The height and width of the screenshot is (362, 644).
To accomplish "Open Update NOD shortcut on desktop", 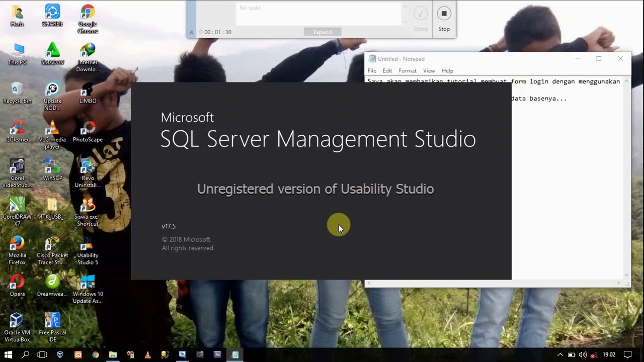I will tap(52, 97).
